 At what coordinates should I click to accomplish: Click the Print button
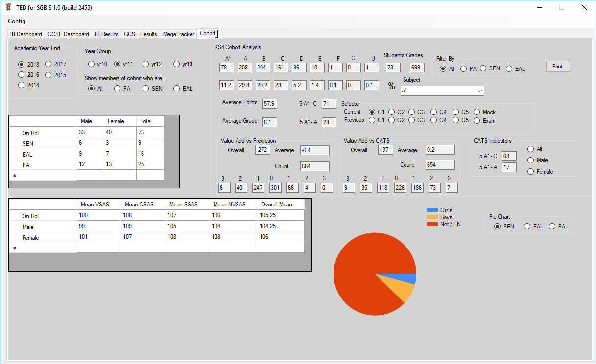(558, 67)
